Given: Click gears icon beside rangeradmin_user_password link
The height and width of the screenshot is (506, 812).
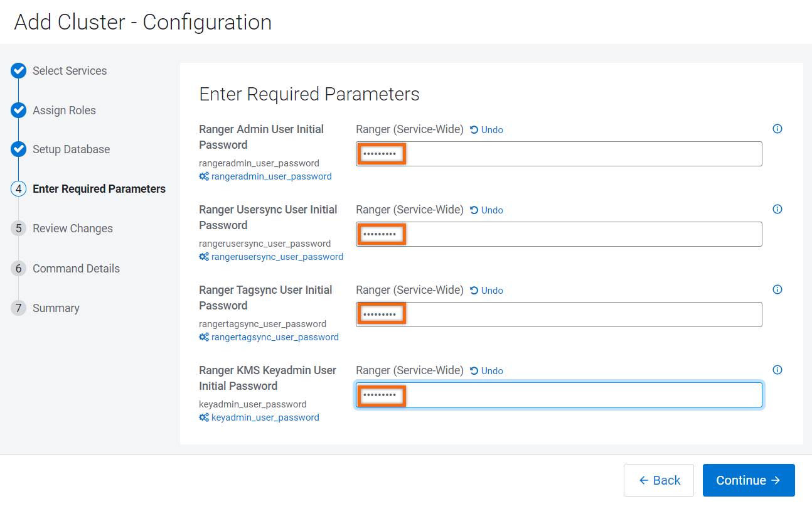Looking at the screenshot, I should click(204, 176).
